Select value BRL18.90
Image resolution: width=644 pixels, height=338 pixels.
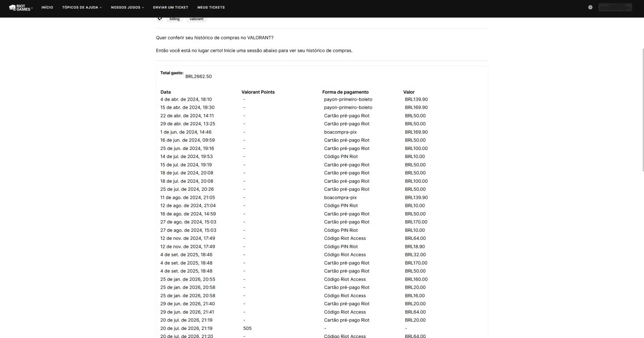point(415,247)
